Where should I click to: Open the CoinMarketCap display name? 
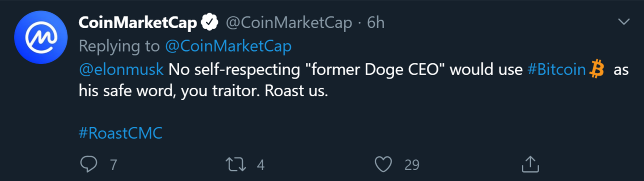[138, 23]
